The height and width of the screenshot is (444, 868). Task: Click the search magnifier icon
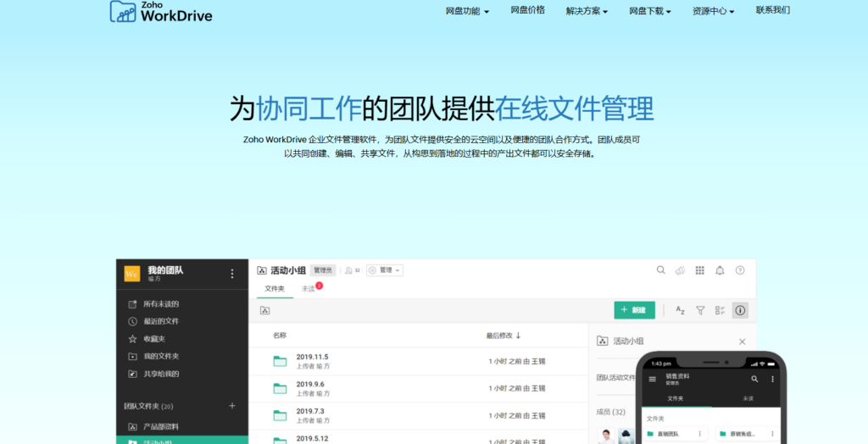pyautogui.click(x=661, y=270)
